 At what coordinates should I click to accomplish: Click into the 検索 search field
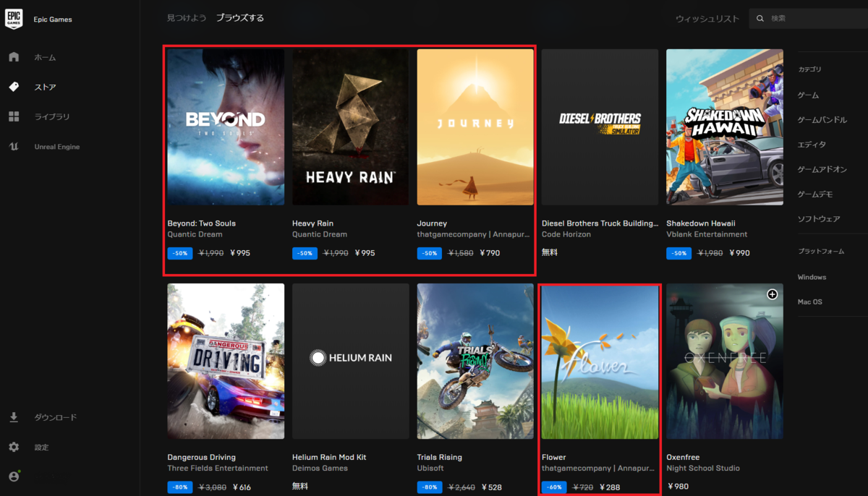click(808, 18)
